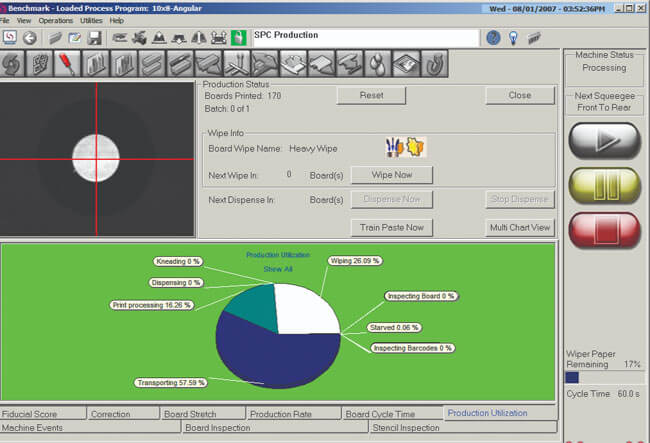The image size is (650, 443).
Task: Open the Operations menu
Action: pyautogui.click(x=56, y=20)
